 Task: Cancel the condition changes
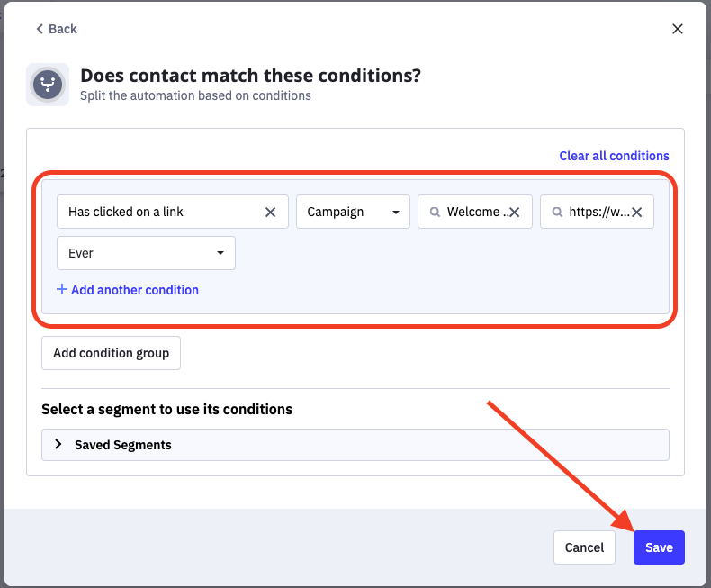click(584, 547)
